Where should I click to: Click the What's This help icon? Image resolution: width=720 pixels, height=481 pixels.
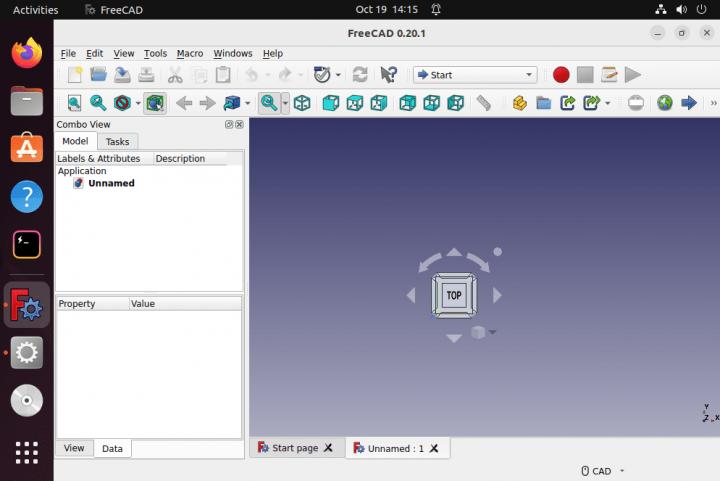(x=389, y=75)
